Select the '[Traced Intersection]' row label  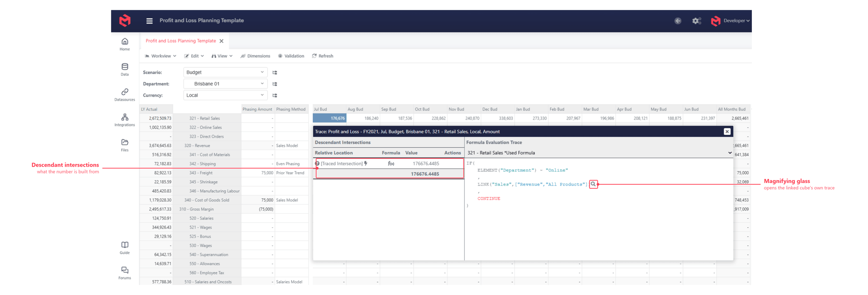342,164
